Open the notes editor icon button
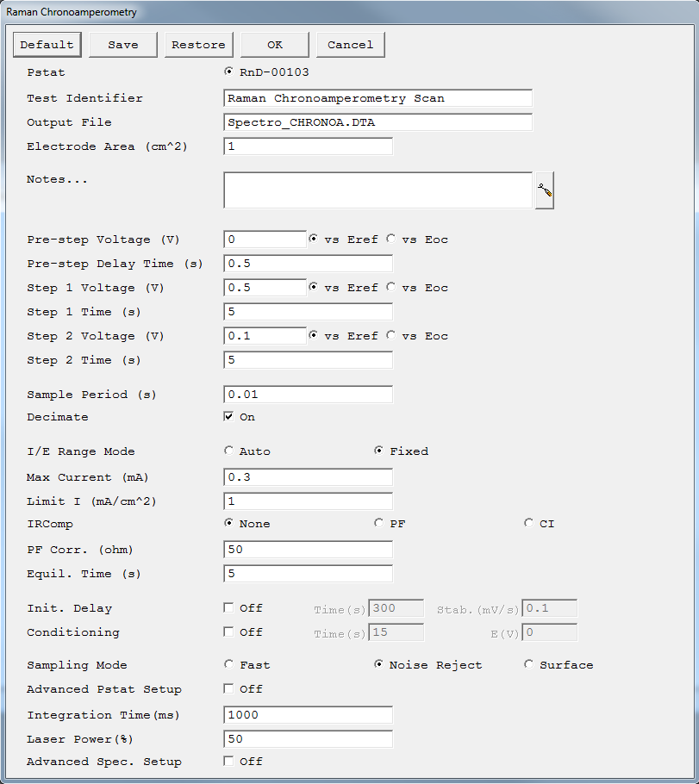699x784 pixels. click(545, 190)
